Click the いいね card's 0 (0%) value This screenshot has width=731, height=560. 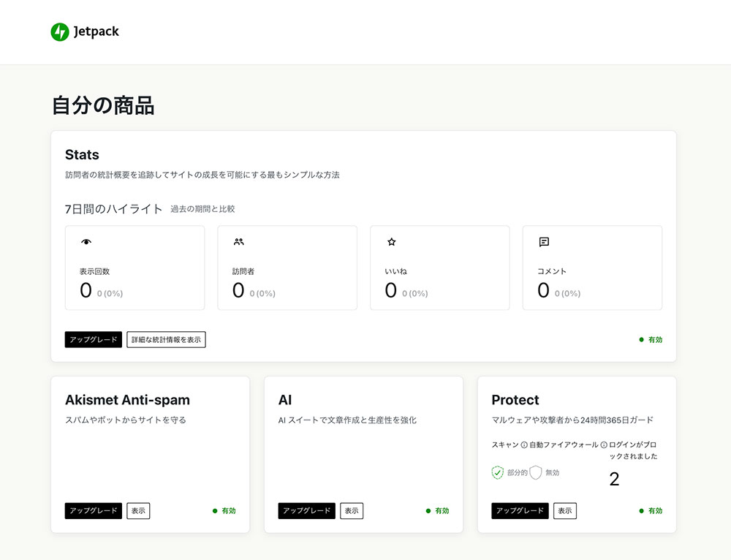click(415, 293)
